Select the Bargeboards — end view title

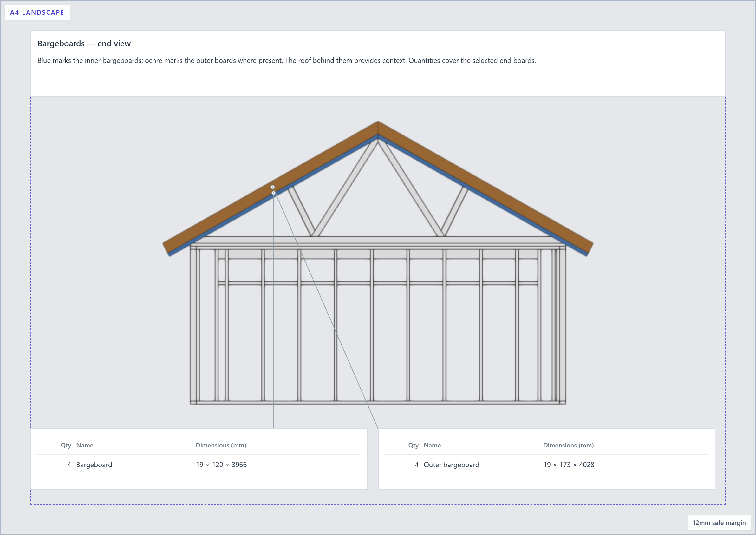pyautogui.click(x=84, y=43)
